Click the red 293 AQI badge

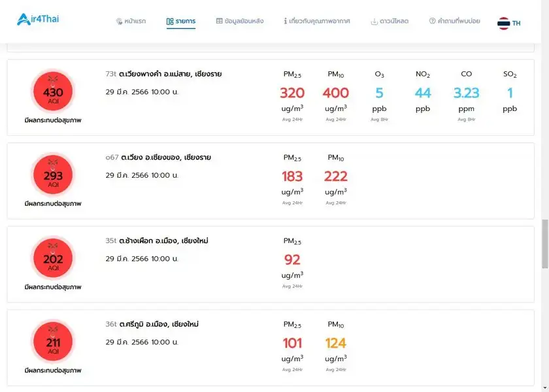pyautogui.click(x=53, y=176)
